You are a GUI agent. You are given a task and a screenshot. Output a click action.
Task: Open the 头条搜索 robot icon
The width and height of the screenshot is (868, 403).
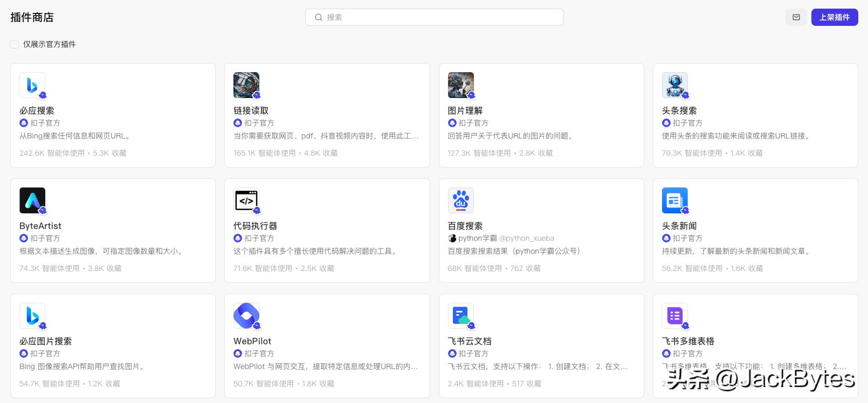point(675,85)
